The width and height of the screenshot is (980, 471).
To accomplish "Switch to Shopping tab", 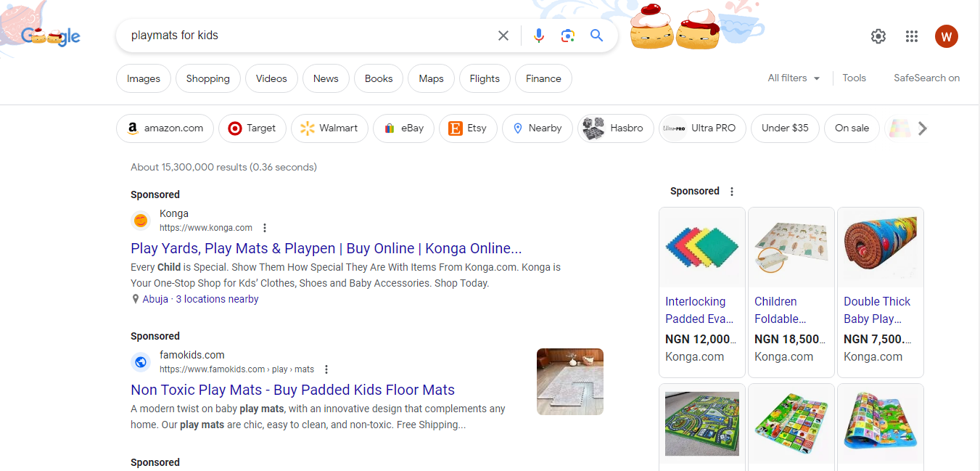I will click(207, 79).
